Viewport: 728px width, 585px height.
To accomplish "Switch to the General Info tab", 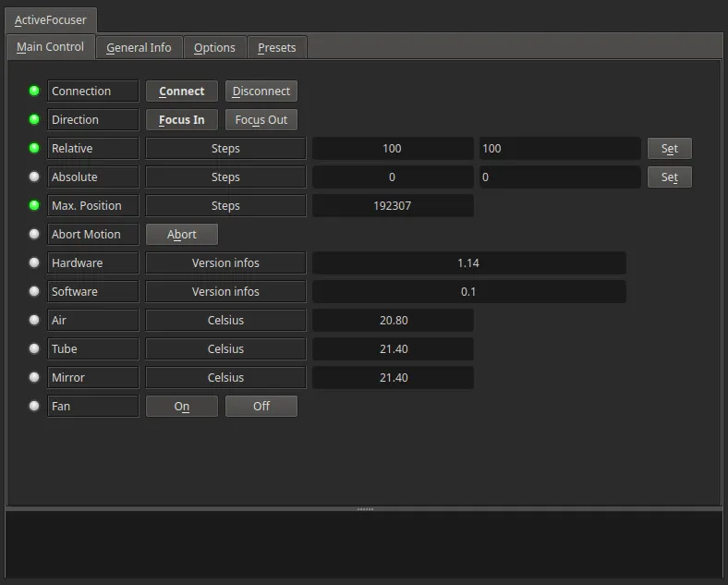I will [139, 47].
